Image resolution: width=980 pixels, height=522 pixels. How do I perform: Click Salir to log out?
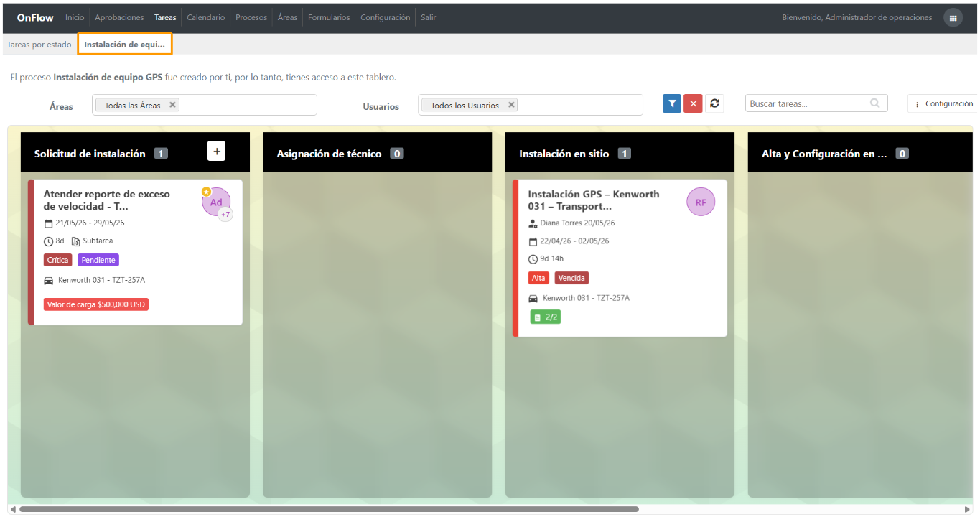click(x=428, y=17)
